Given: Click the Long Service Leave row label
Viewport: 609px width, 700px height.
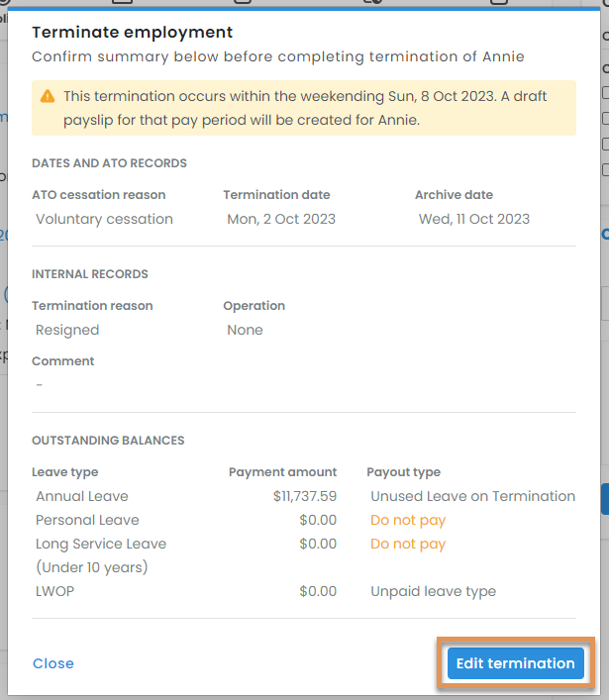Looking at the screenshot, I should 100,544.
